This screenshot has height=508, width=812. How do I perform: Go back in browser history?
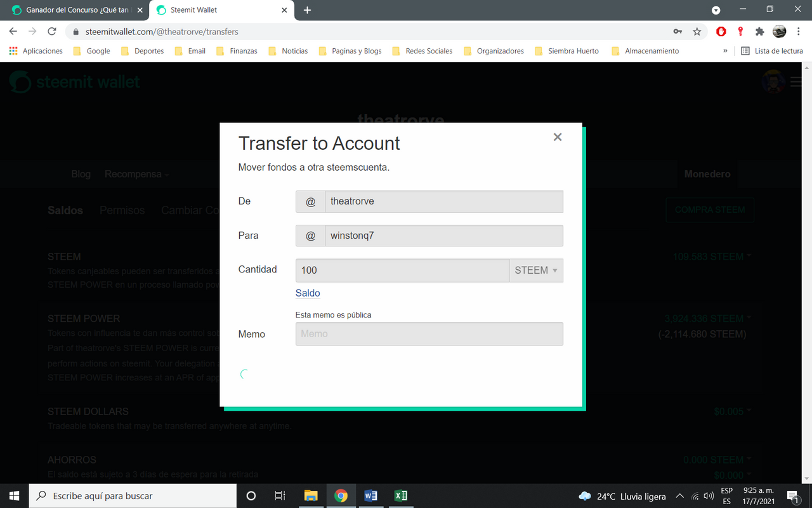[x=13, y=31]
